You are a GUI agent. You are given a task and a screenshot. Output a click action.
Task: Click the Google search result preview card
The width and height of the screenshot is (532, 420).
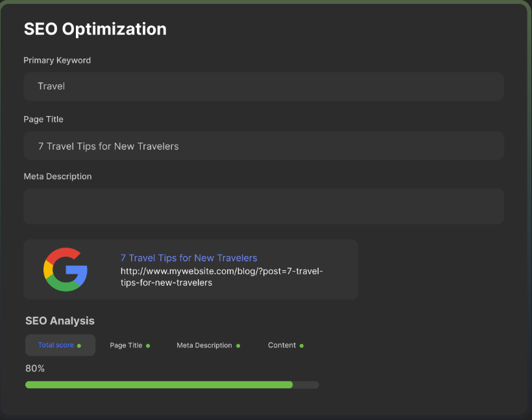(x=191, y=269)
